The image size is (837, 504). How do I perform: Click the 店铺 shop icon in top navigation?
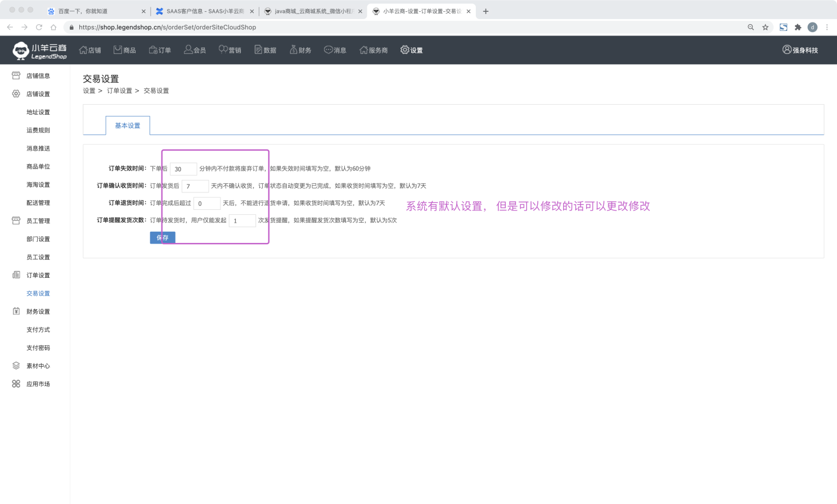pyautogui.click(x=84, y=50)
